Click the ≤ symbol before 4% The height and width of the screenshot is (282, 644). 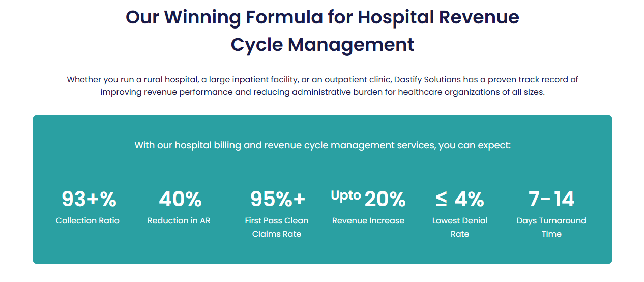(x=442, y=200)
